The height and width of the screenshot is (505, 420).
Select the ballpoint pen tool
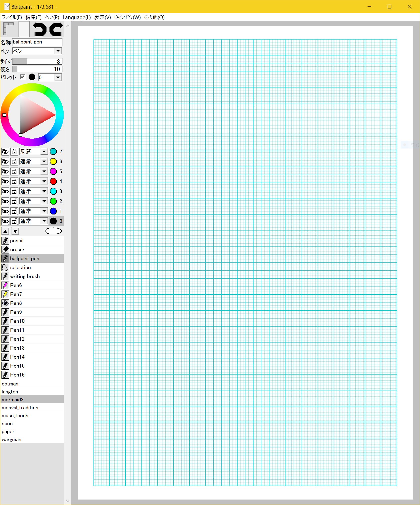(32, 258)
